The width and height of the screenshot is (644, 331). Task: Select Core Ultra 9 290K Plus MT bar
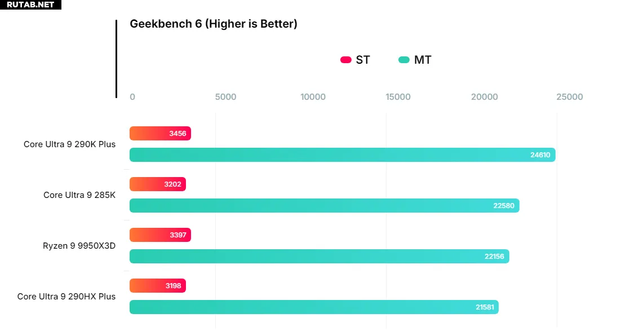coord(342,155)
